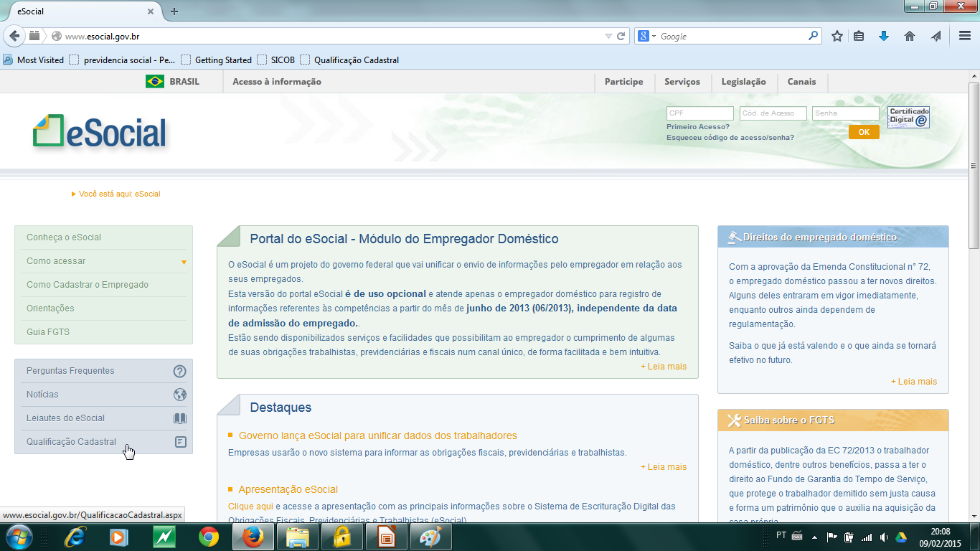Close the eSocial browser tab
The height and width of the screenshot is (551, 980).
tap(151, 11)
